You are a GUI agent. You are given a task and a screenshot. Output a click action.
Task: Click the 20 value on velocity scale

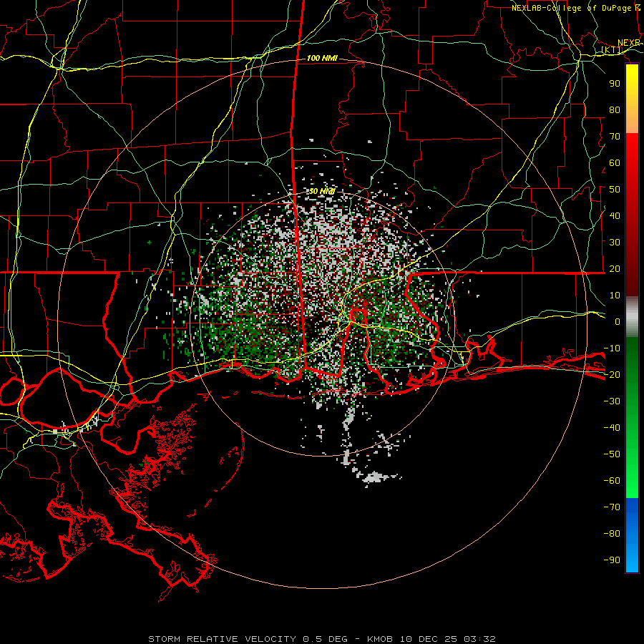[615, 269]
